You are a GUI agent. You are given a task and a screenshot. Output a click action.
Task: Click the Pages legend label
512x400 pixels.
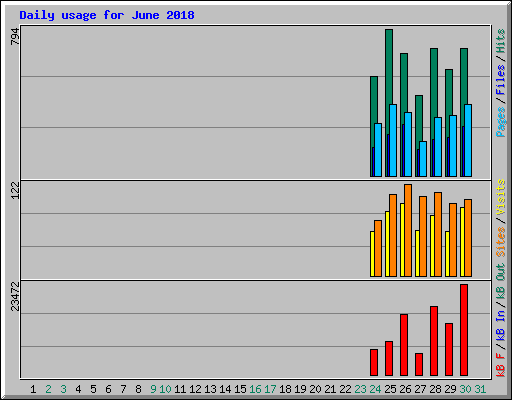pyautogui.click(x=500, y=122)
